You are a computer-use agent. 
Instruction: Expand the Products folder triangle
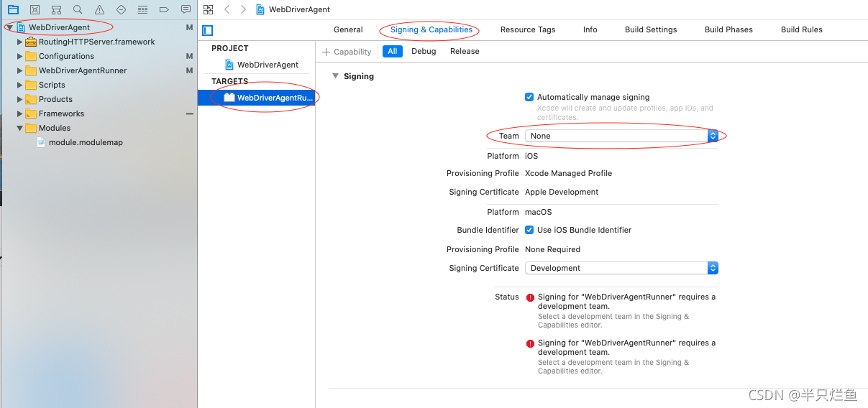(20, 99)
